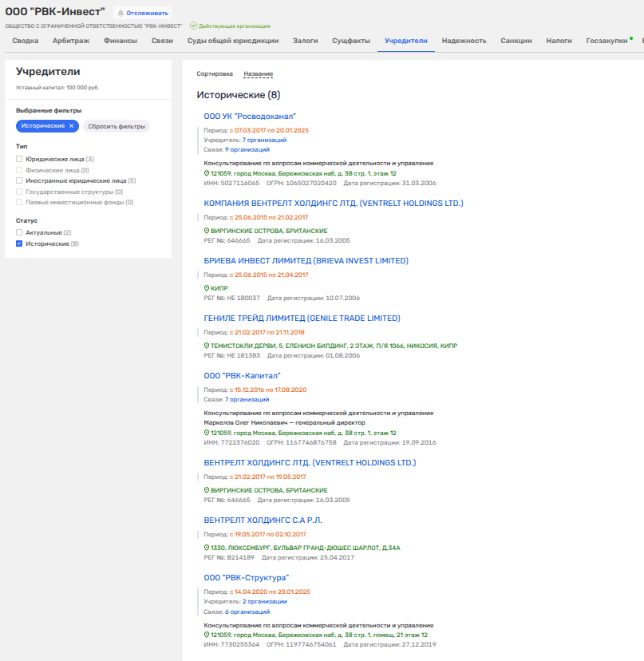
Task: Click the green checkmark icon near Действующая организация
Action: pyautogui.click(x=193, y=26)
